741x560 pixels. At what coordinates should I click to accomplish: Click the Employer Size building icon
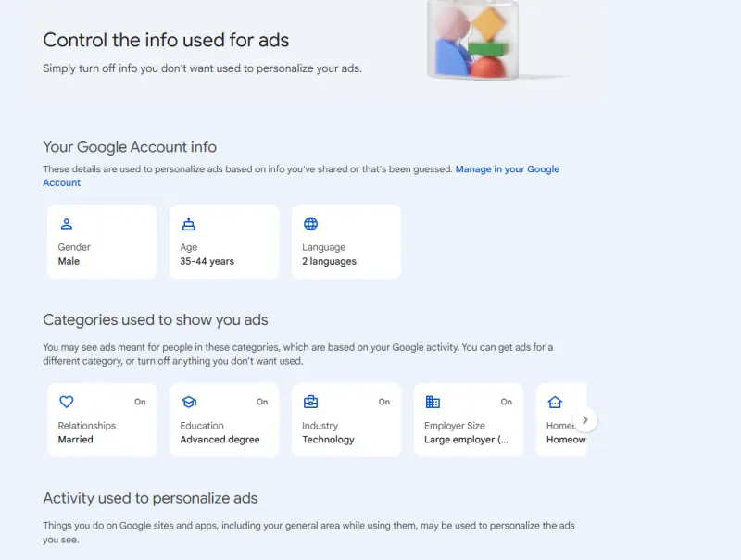point(433,402)
